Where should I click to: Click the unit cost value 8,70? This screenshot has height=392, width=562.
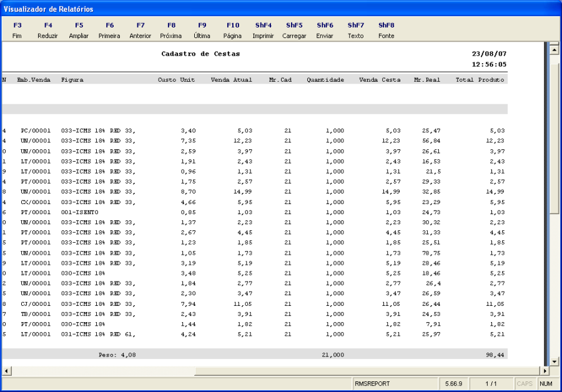[188, 192]
